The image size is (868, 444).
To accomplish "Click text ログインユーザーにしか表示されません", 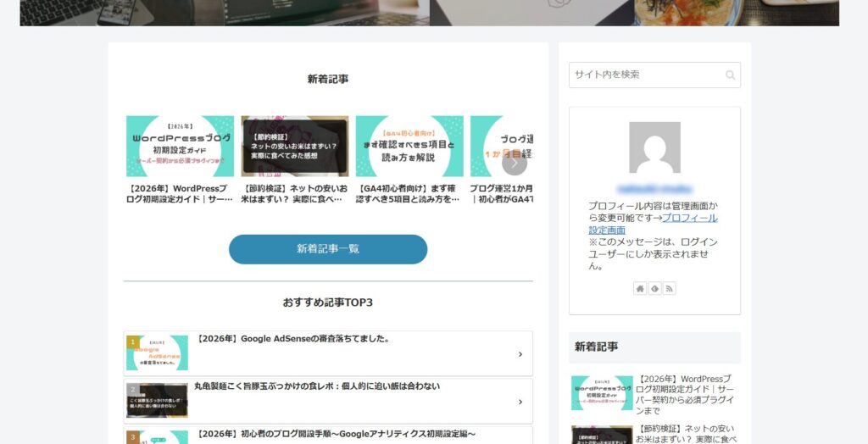I will pyautogui.click(x=654, y=254).
